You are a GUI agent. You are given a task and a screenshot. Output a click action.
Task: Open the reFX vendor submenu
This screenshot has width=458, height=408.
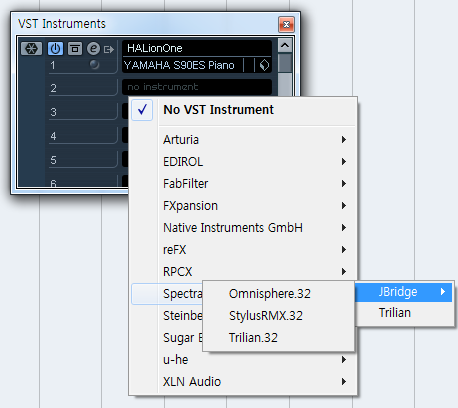coord(243,250)
